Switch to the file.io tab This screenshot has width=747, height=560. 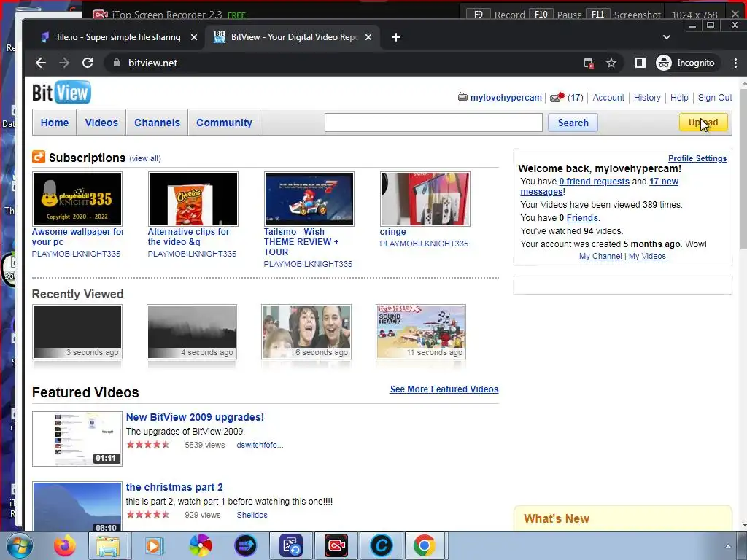click(118, 37)
